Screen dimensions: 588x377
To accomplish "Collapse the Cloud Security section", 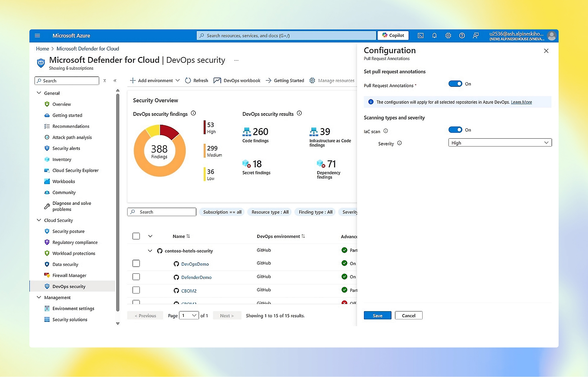I will point(39,220).
